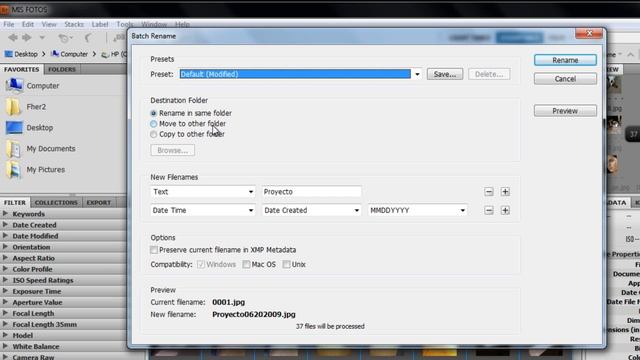
Task: Open the Label menu
Action: pos(100,24)
